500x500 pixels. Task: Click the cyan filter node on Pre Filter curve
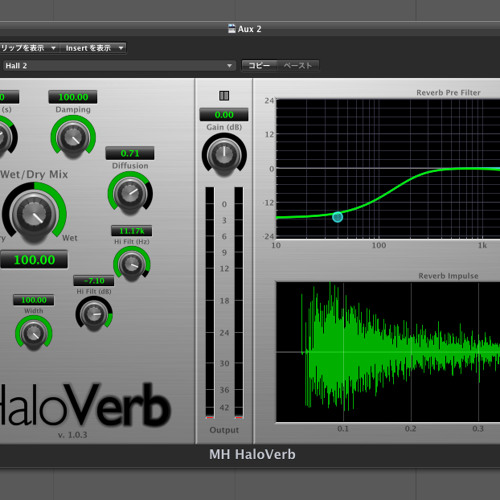pos(337,217)
